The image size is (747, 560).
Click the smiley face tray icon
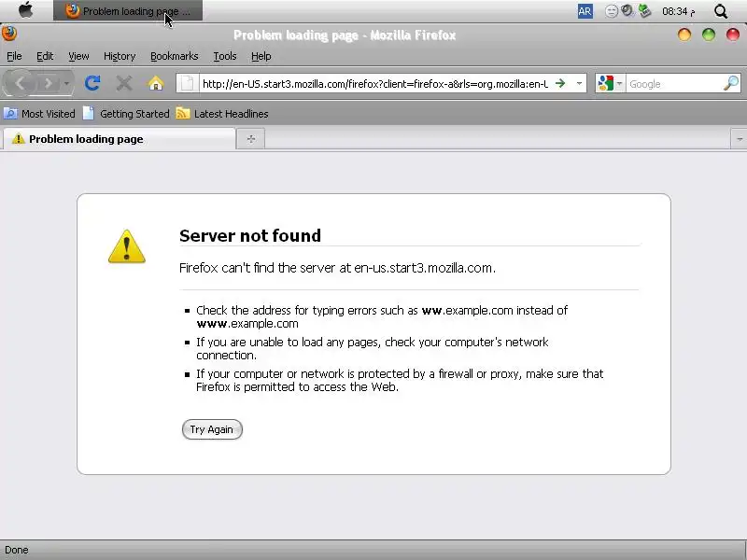[612, 11]
